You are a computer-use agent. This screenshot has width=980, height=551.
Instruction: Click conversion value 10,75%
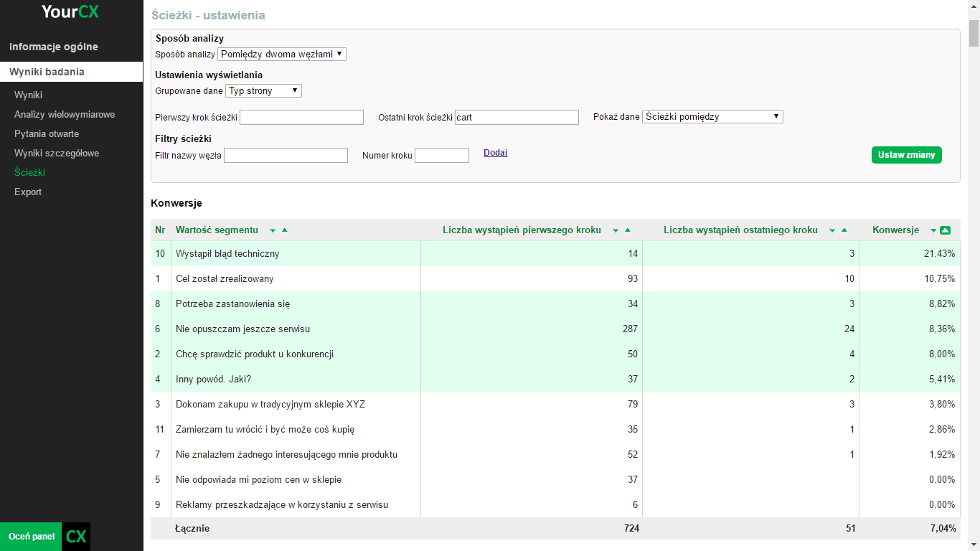[x=939, y=278]
